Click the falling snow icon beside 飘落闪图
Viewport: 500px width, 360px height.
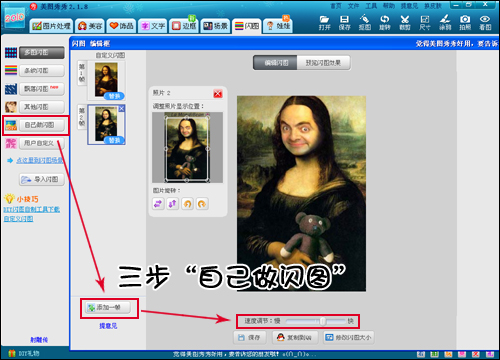click(x=11, y=89)
